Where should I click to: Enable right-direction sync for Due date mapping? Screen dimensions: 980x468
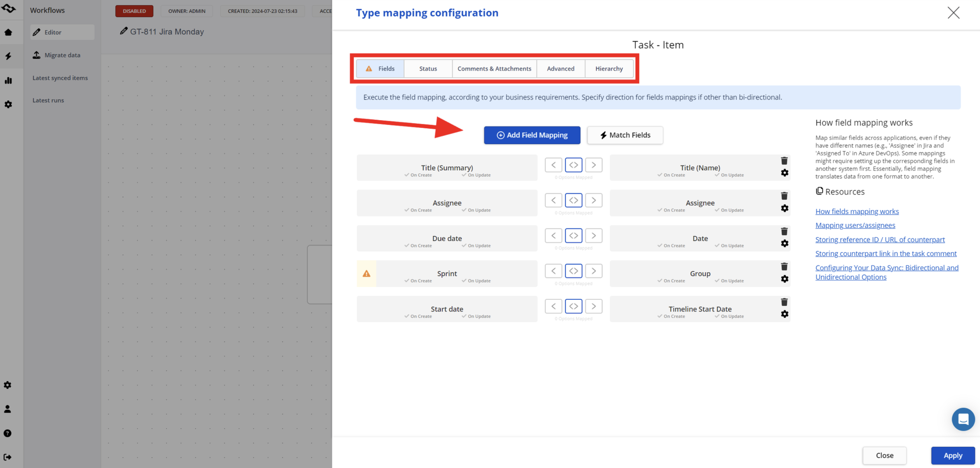click(x=593, y=235)
